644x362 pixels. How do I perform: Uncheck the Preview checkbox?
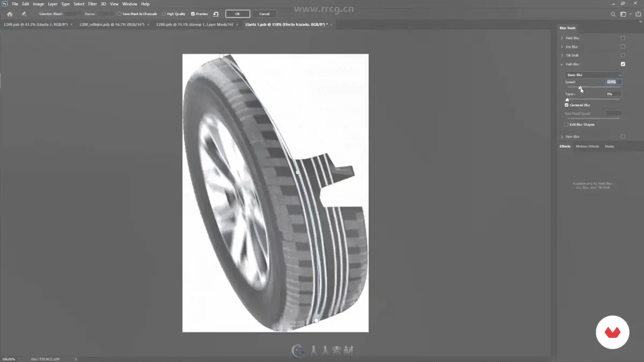point(193,14)
